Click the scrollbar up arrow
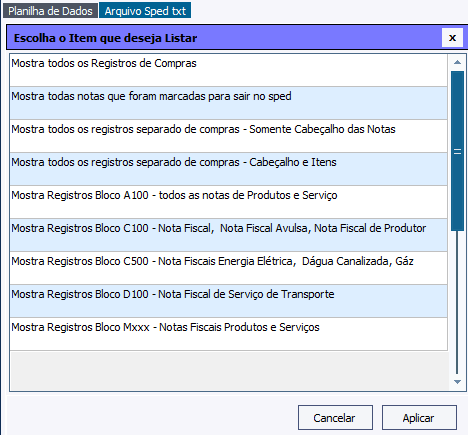The image size is (468, 435). (x=457, y=62)
